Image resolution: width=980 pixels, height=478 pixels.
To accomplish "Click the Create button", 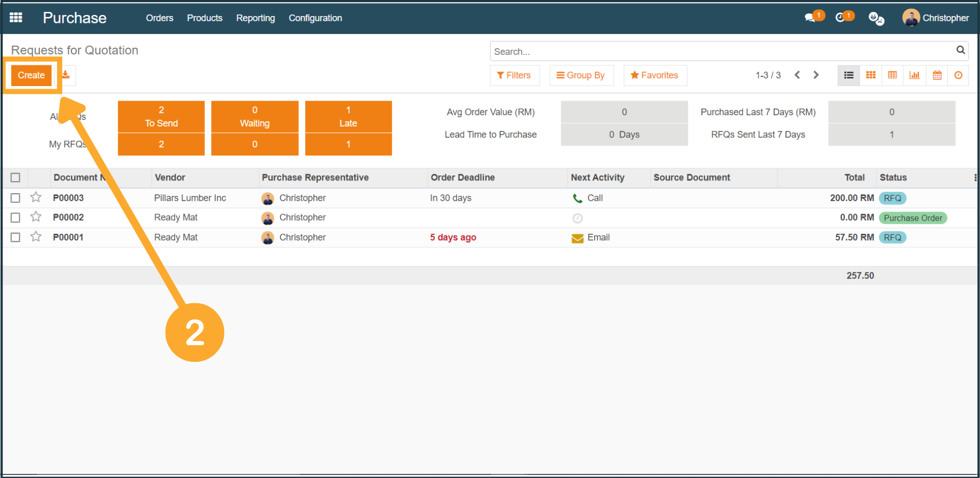I will coord(31,75).
